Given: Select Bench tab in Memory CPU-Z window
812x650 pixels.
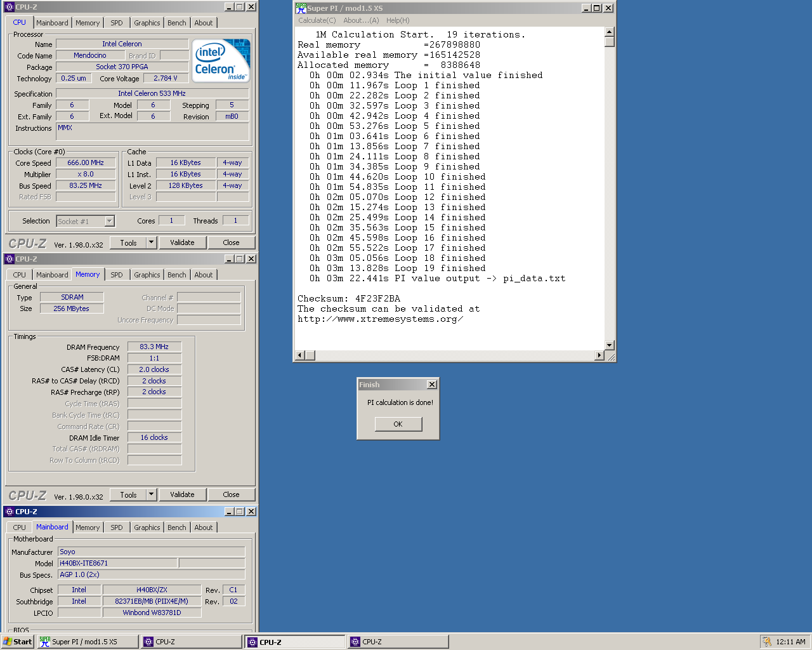Looking at the screenshot, I should (x=177, y=275).
